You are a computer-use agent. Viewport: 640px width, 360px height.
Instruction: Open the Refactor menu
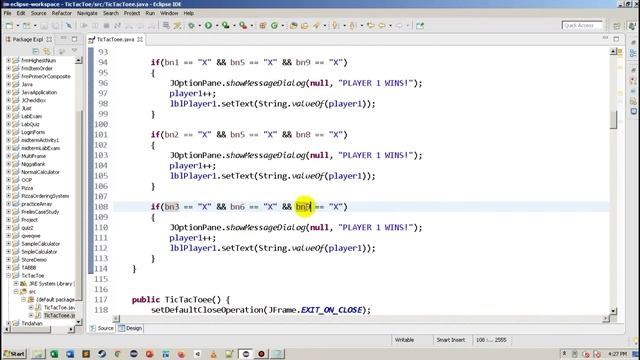(x=62, y=13)
